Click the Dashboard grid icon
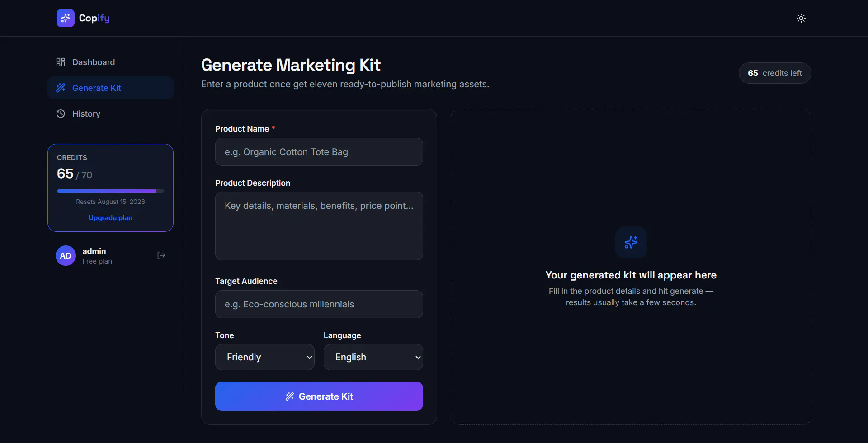 click(61, 62)
